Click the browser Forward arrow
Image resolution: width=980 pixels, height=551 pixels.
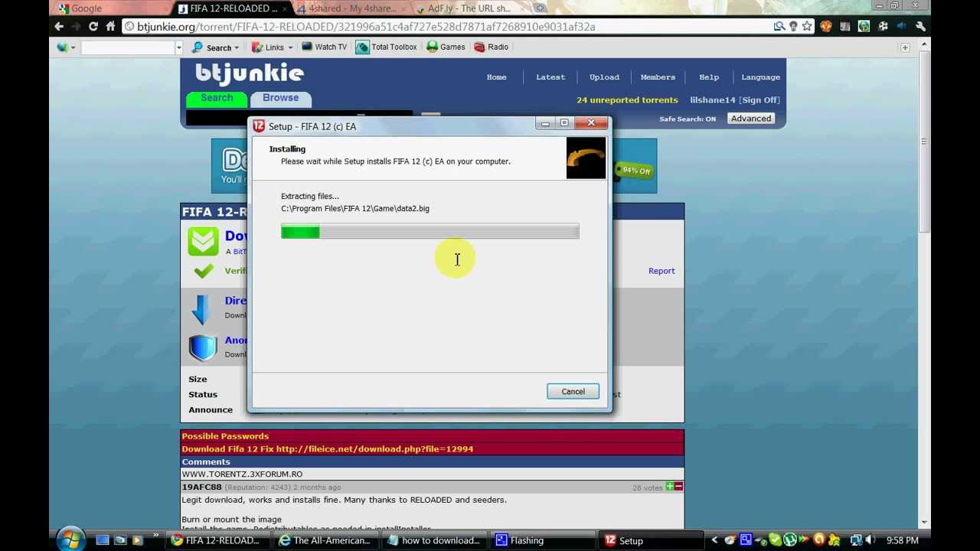pyautogui.click(x=76, y=26)
